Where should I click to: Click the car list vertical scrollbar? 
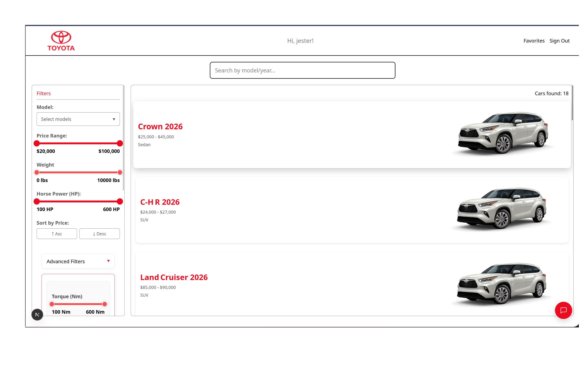click(x=572, y=103)
